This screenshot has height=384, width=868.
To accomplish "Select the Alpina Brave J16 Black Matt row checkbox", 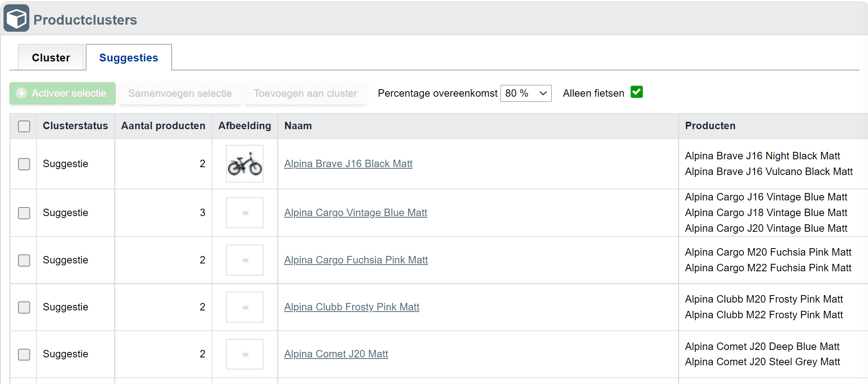I will tap(24, 164).
